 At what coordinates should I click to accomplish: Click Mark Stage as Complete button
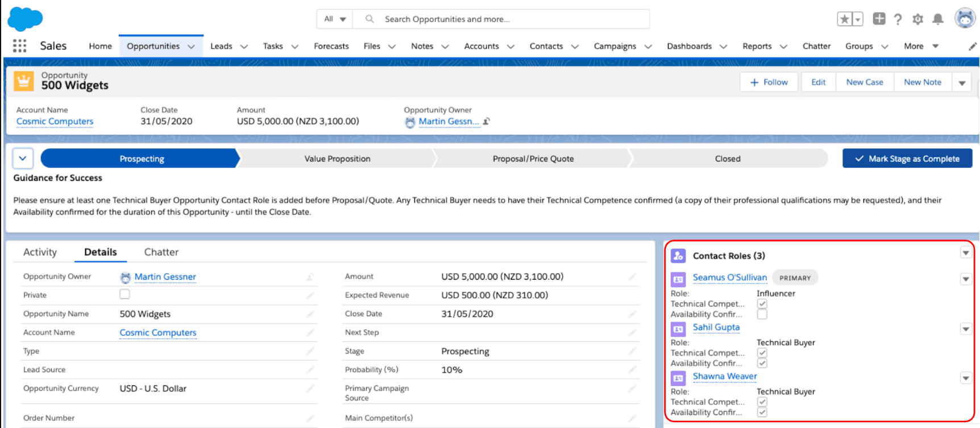tap(907, 159)
